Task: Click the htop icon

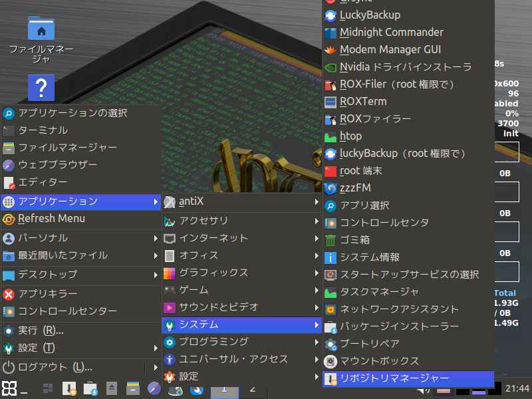Action: point(330,137)
